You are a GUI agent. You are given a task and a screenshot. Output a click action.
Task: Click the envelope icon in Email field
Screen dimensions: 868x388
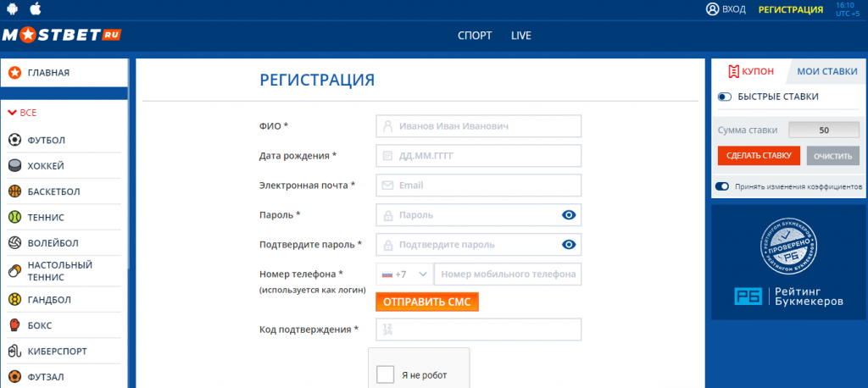click(x=387, y=186)
